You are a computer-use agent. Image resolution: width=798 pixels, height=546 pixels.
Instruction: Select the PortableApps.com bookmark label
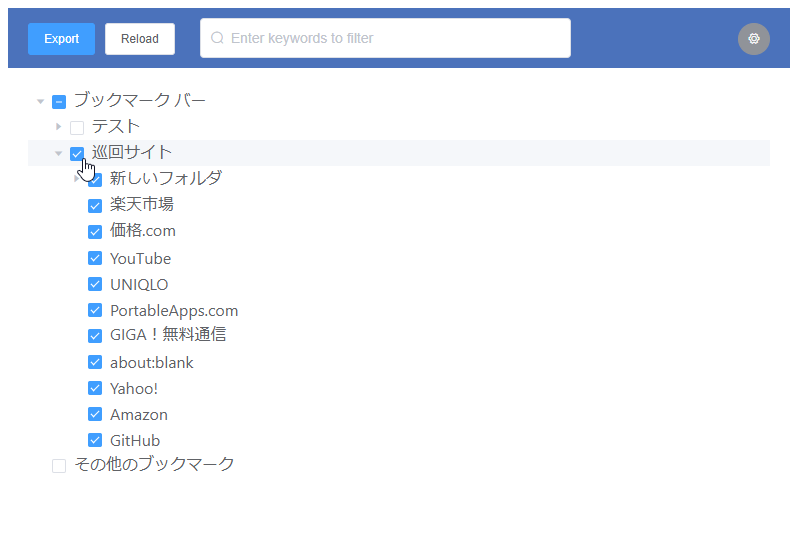(174, 310)
